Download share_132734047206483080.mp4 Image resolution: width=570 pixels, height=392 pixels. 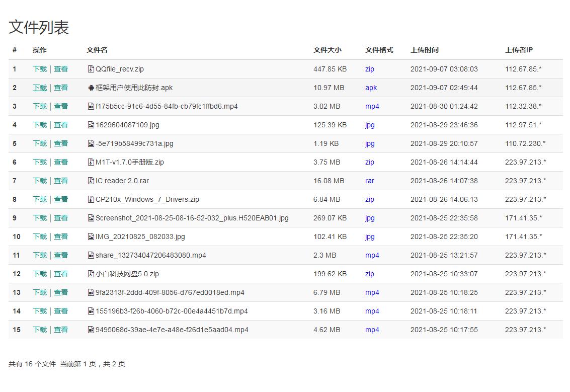[x=40, y=255]
